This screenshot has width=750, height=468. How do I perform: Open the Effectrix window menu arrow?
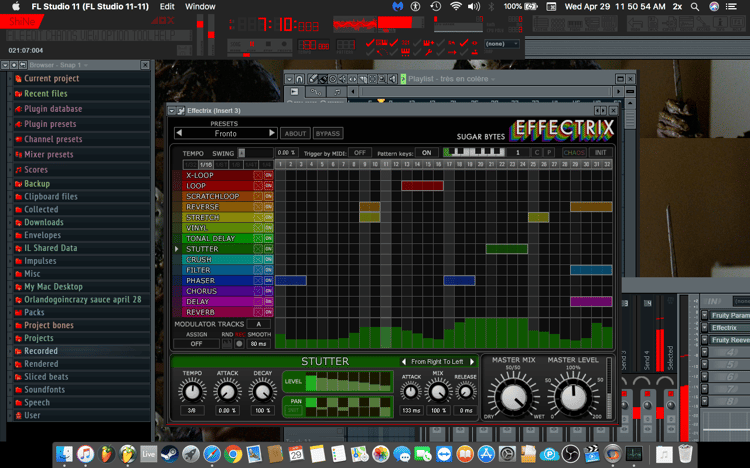click(172, 111)
